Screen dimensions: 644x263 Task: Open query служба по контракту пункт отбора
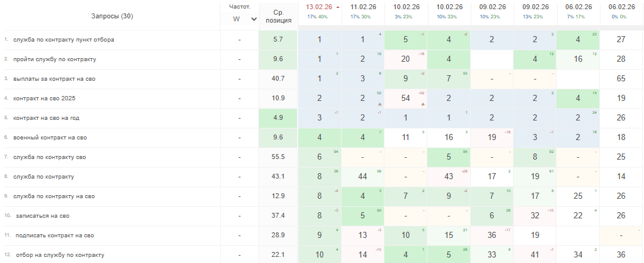coord(64,40)
